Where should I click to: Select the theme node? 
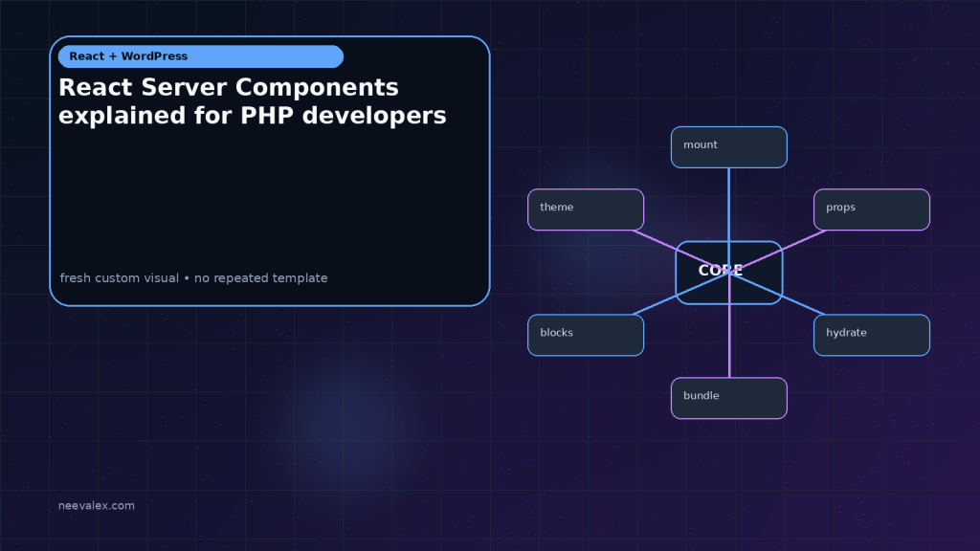click(586, 209)
